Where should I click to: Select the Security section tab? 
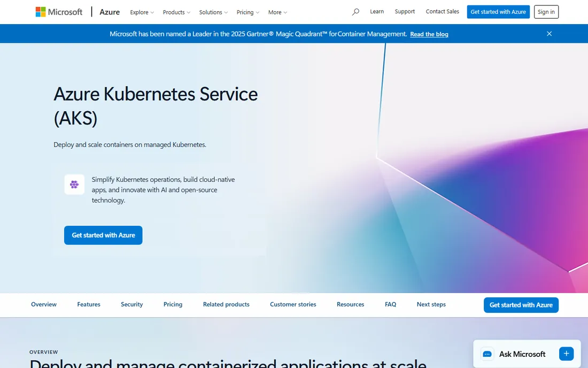pos(131,304)
